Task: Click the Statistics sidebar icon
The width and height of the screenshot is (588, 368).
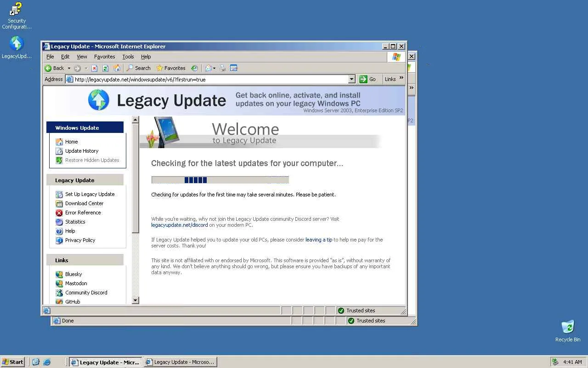Action: [x=59, y=222]
